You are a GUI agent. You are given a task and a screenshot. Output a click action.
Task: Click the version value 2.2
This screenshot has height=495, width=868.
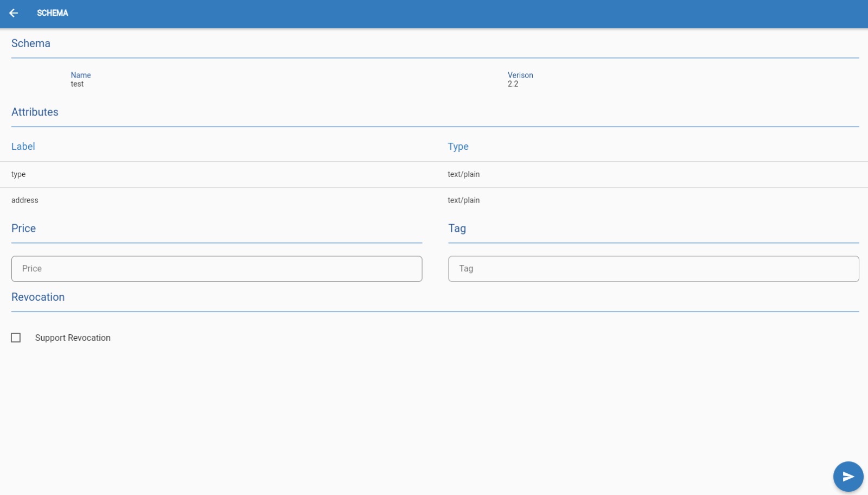click(x=513, y=84)
